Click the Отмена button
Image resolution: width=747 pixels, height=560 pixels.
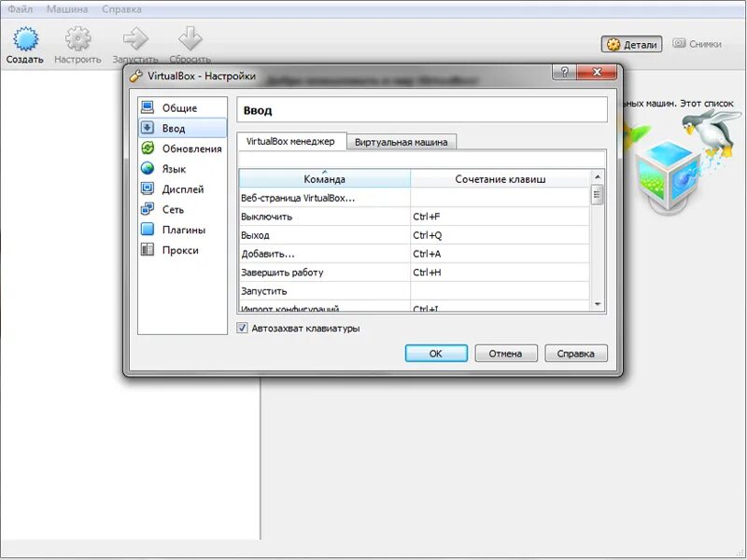pyautogui.click(x=505, y=354)
